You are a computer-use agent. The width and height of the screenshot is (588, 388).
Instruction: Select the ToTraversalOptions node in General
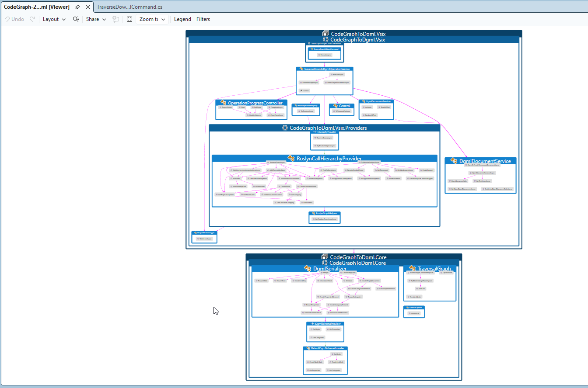341,111
